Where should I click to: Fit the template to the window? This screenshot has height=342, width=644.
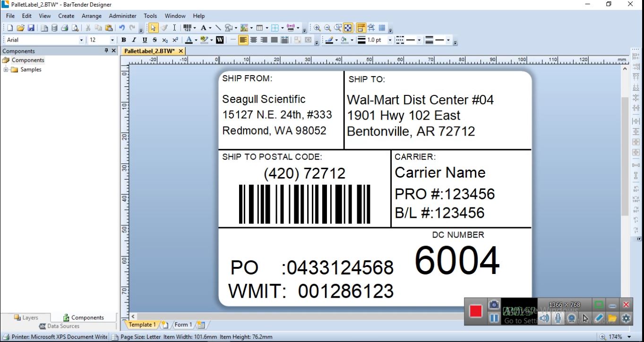point(348,28)
